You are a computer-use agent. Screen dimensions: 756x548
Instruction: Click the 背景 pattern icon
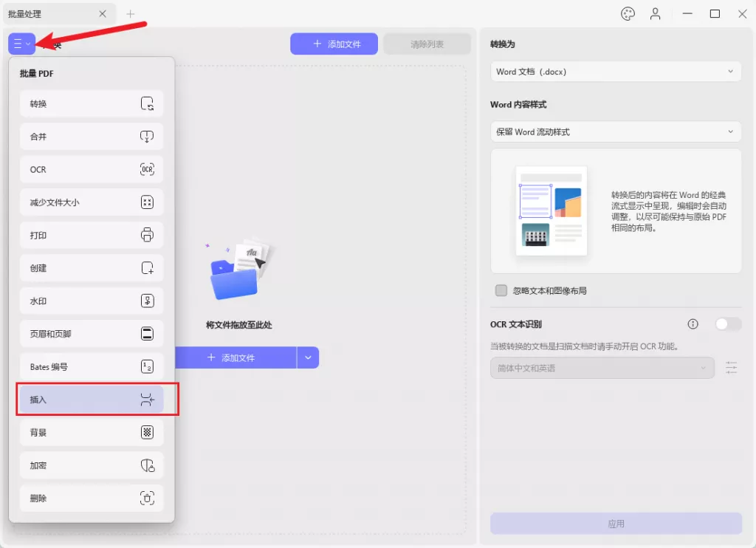pyautogui.click(x=147, y=432)
